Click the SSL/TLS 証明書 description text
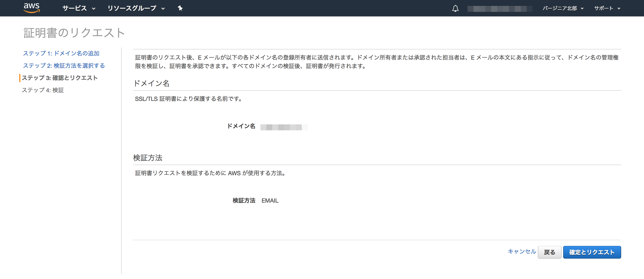The width and height of the screenshot is (644, 279). click(189, 99)
